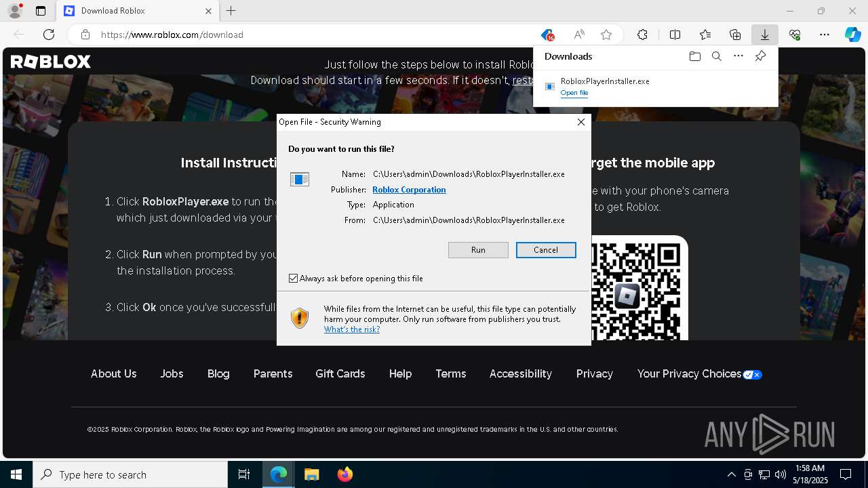Select the Download Roblox tab
Viewport: 868px width, 488px height.
137,11
